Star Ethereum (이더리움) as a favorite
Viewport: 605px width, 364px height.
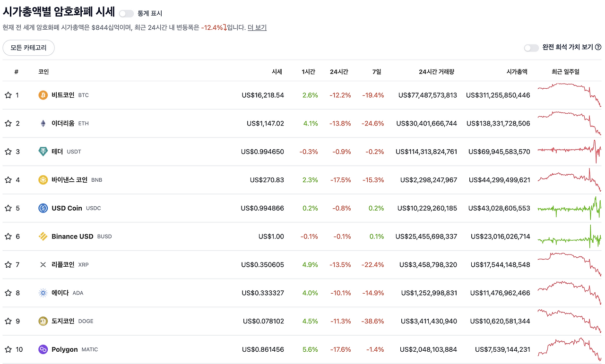(x=8, y=123)
